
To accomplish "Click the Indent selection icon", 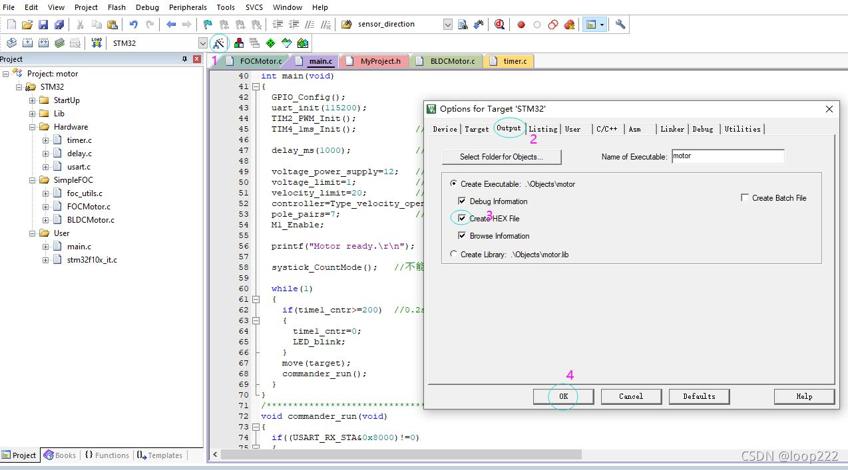I will tap(277, 24).
